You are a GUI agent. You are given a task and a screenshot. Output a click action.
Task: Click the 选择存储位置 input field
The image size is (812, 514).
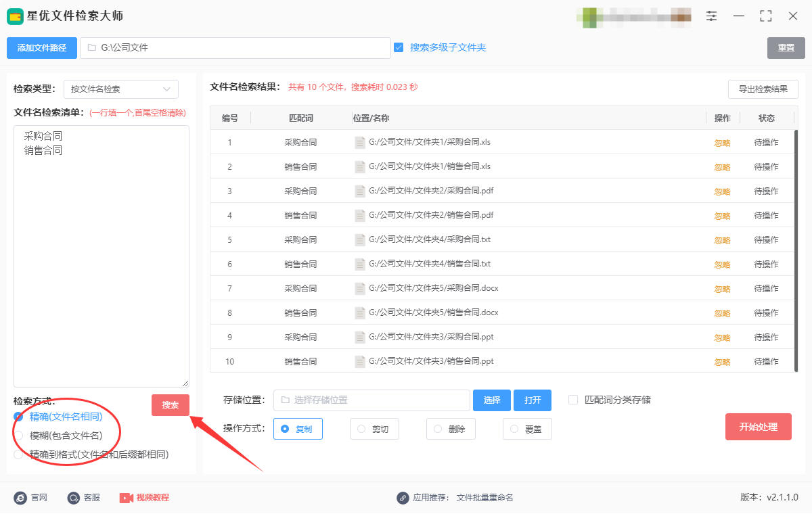(x=371, y=400)
